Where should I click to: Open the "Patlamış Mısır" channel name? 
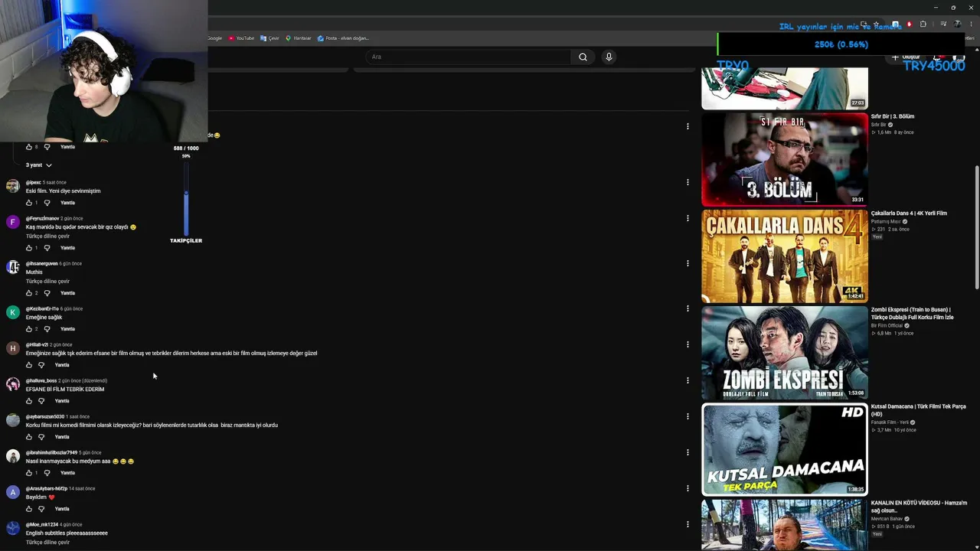[x=886, y=221]
